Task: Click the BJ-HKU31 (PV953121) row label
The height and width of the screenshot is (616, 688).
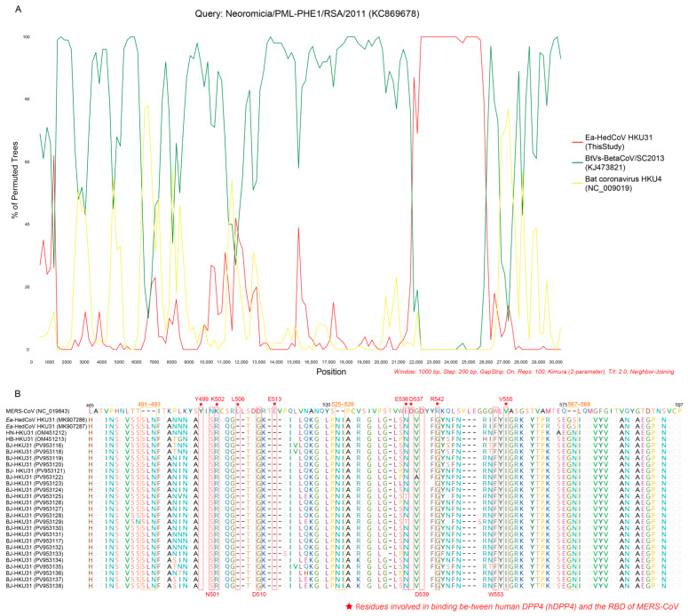Action: 36,470
